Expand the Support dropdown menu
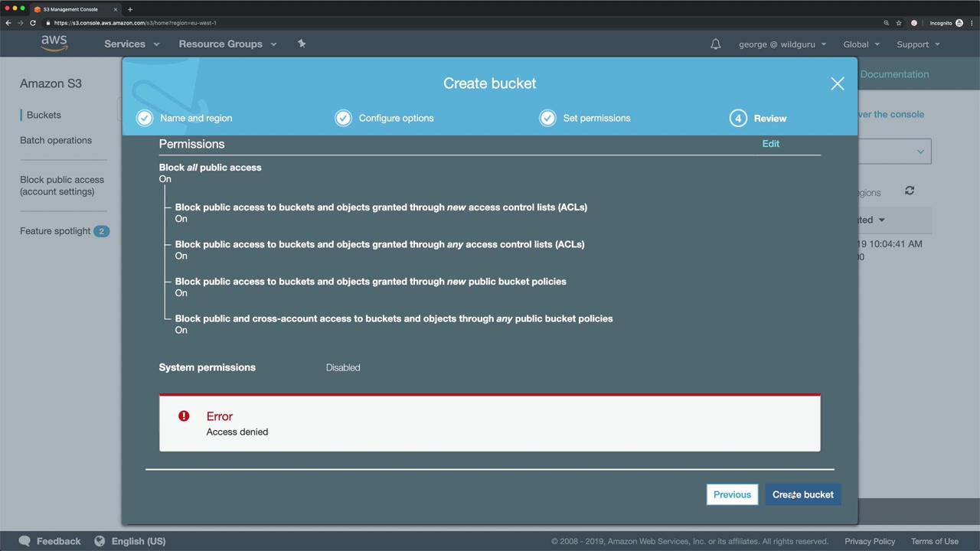Screen dimensions: 980x551 [918, 44]
